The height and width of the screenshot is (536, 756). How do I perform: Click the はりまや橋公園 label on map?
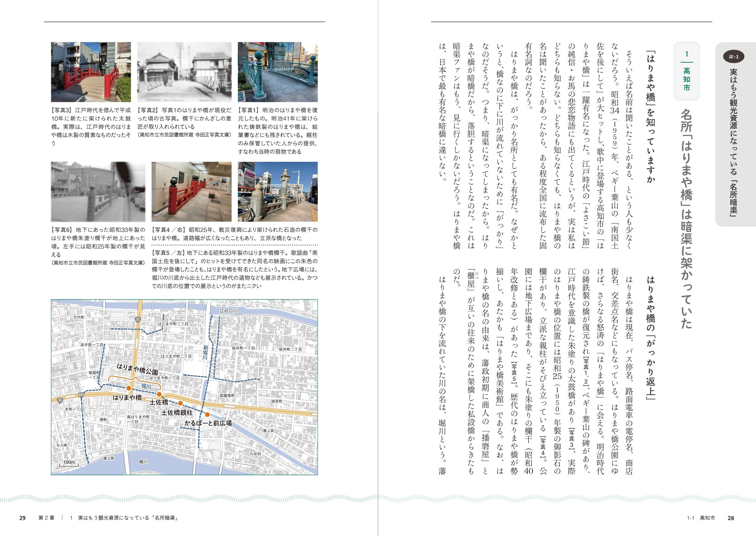tap(137, 369)
